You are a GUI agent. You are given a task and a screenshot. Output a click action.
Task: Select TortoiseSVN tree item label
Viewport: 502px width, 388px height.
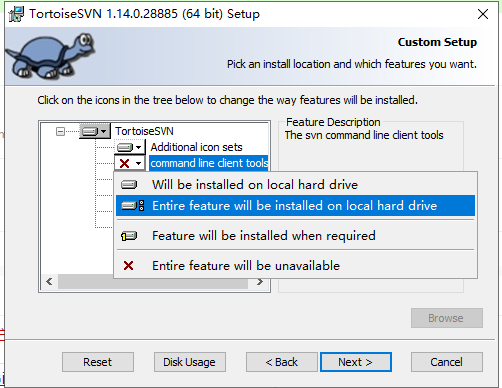[x=144, y=131]
